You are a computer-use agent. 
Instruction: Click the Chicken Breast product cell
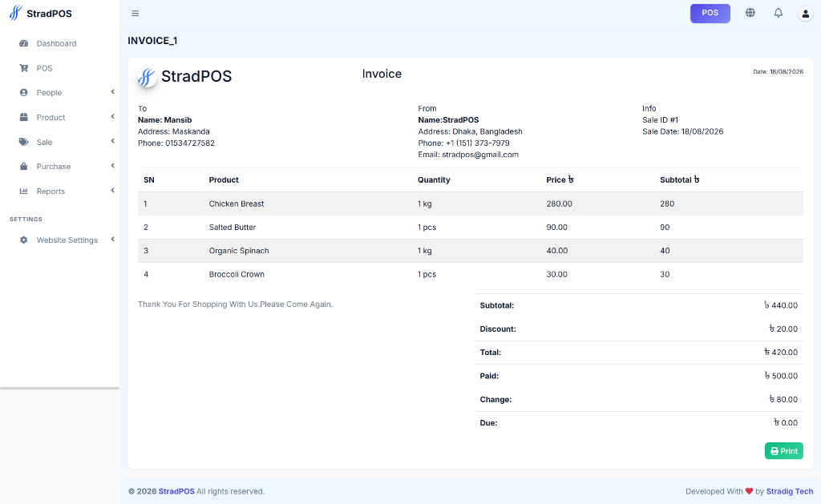237,204
